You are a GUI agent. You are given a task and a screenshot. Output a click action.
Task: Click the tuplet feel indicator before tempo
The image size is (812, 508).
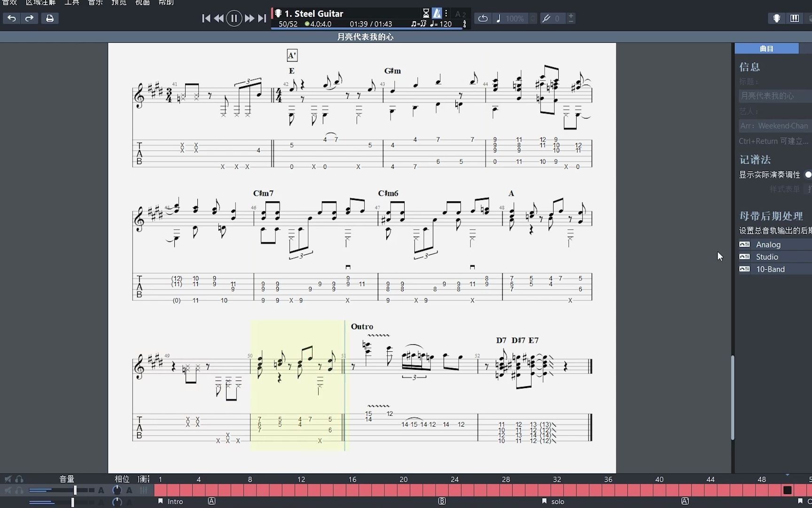coord(418,24)
